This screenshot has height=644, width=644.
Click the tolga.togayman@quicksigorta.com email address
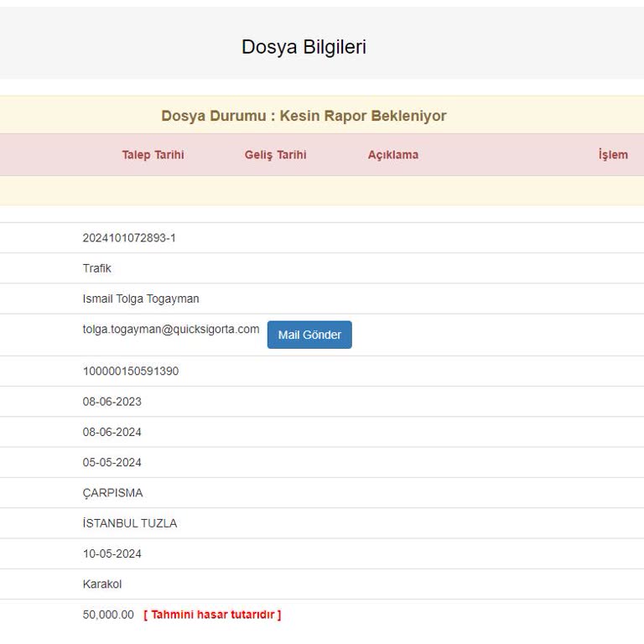(171, 330)
